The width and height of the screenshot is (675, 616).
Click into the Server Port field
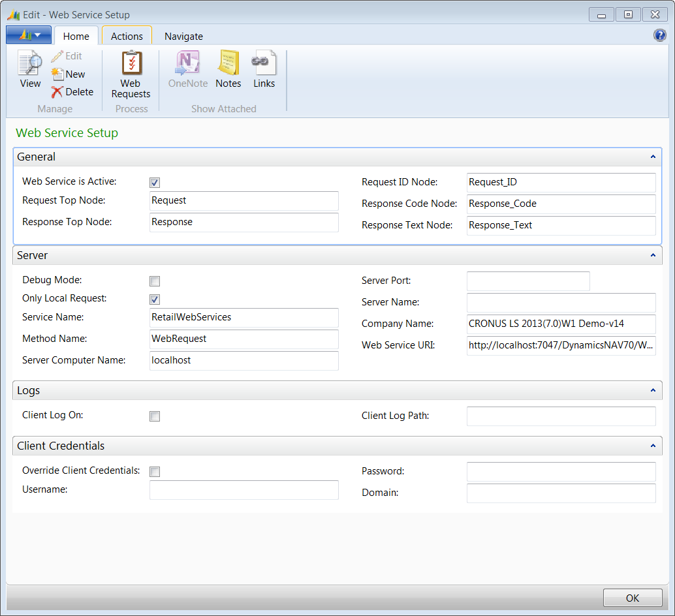(527, 281)
